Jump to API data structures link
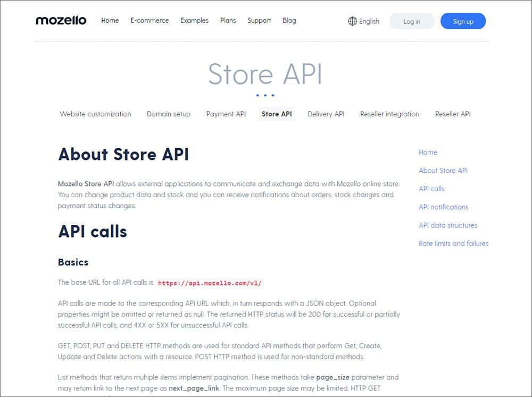Screen dimensions: 532x397 448,225
